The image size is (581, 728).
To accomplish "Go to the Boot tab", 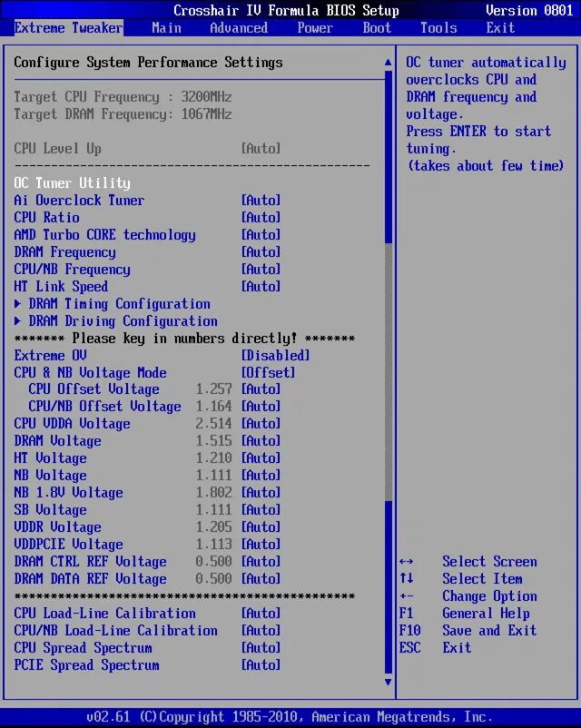I will tap(377, 28).
